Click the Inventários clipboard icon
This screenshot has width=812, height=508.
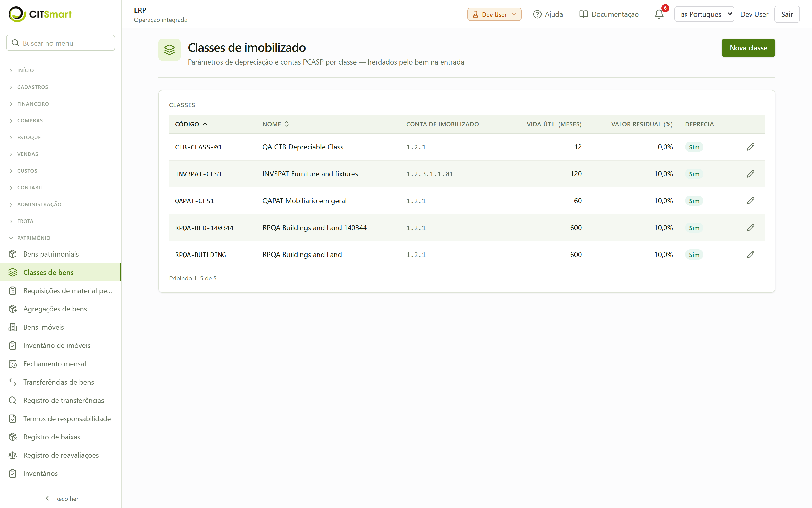coord(13,473)
